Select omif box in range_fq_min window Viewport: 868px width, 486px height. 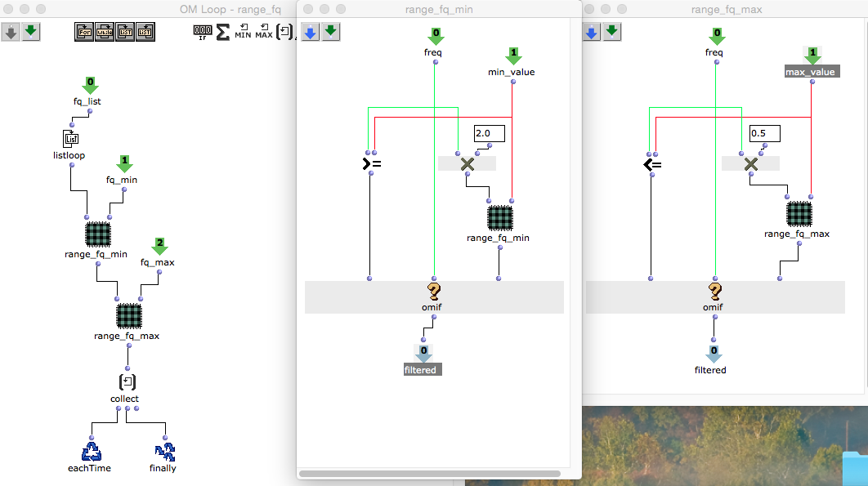[434, 297]
